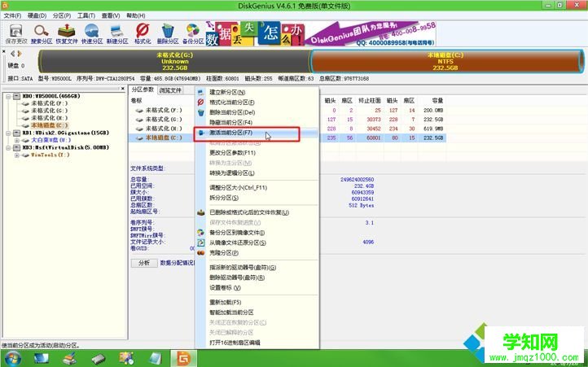Viewport: 588px width, 367px height.
Task: Open the Windows Start orb
Action: pos(13,358)
